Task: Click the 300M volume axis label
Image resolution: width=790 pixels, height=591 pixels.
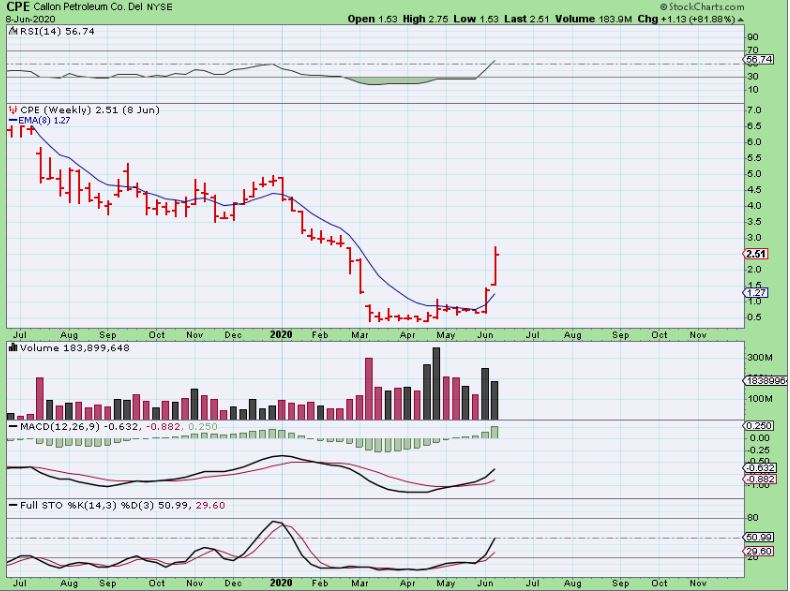Action: point(760,357)
